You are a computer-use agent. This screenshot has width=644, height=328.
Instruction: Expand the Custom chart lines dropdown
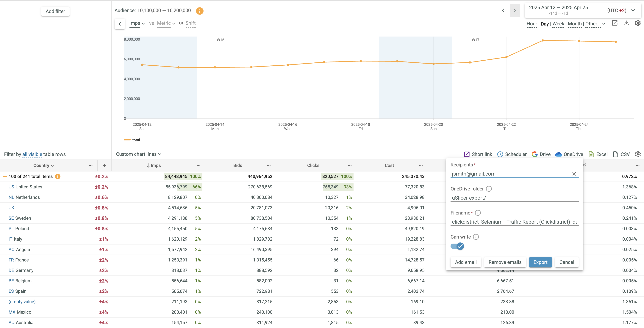(138, 154)
